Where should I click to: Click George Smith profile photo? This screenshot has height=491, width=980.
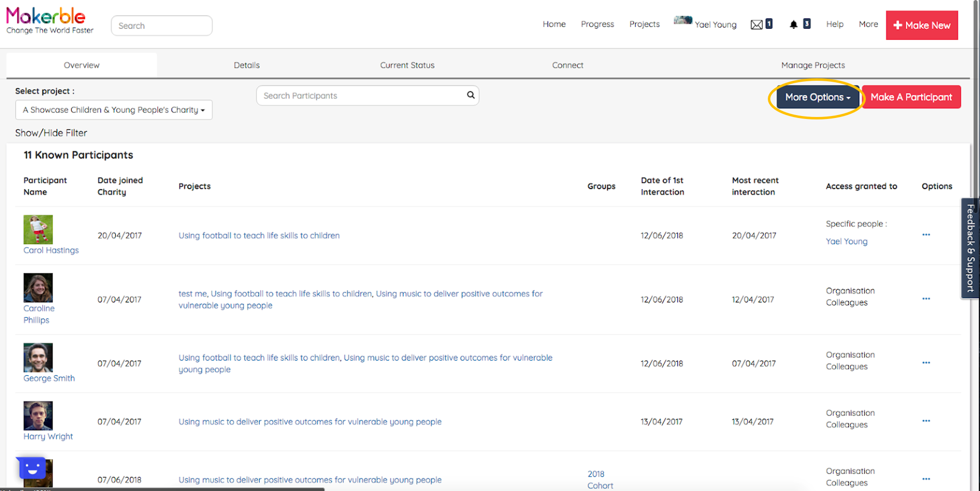[x=38, y=358]
